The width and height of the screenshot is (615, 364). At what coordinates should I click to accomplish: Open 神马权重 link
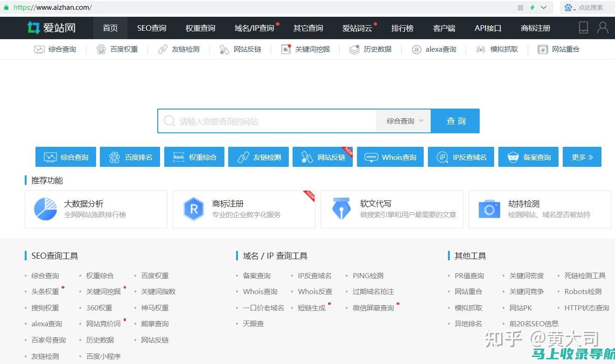click(x=155, y=308)
